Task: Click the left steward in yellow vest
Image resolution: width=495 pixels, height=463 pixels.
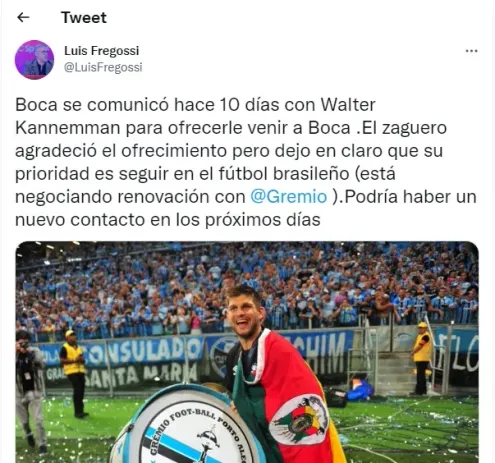Action: pyautogui.click(x=73, y=373)
